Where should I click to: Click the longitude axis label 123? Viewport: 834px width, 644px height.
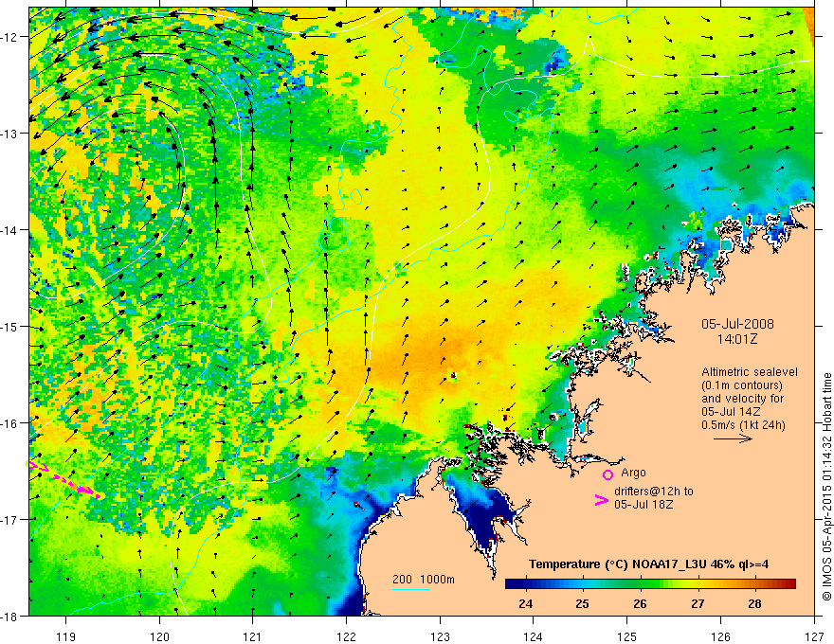point(440,636)
